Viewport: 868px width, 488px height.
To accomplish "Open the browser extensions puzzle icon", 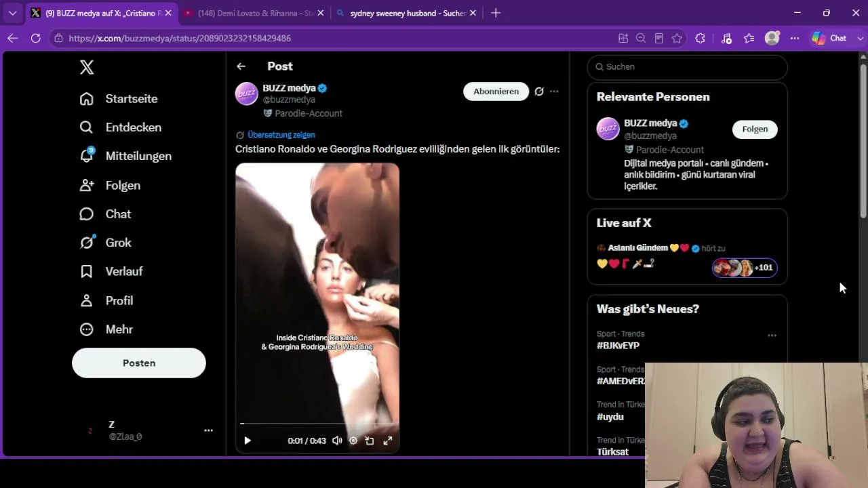I will click(x=700, y=39).
